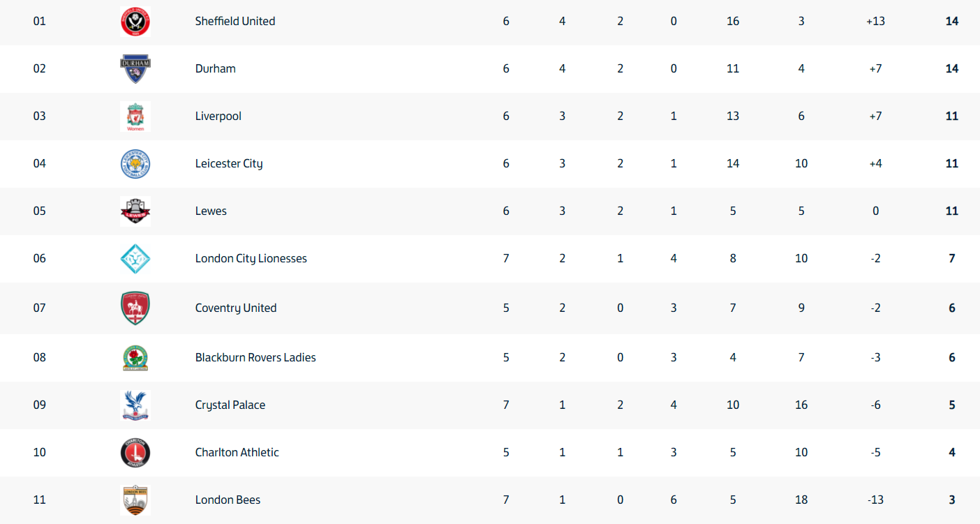
Task: Click the London Bees team name
Action: click(228, 500)
